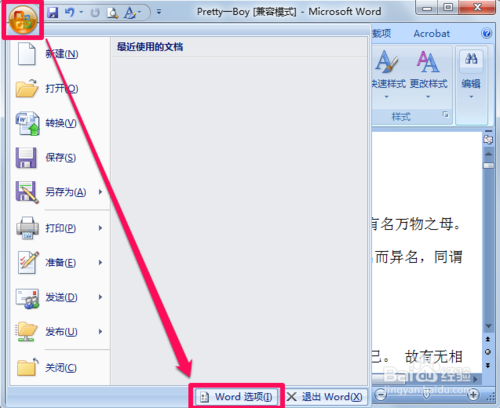The width and height of the screenshot is (500, 408).
Task: Click the Next Page double-arrow button
Action: (x=488, y=365)
